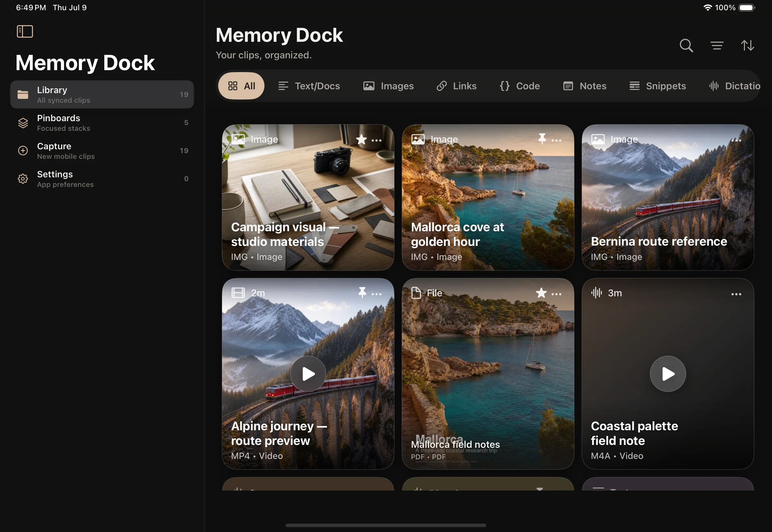Screen dimensions: 772x532
Task: Click the "M4A • Video" label
Action: (617, 456)
